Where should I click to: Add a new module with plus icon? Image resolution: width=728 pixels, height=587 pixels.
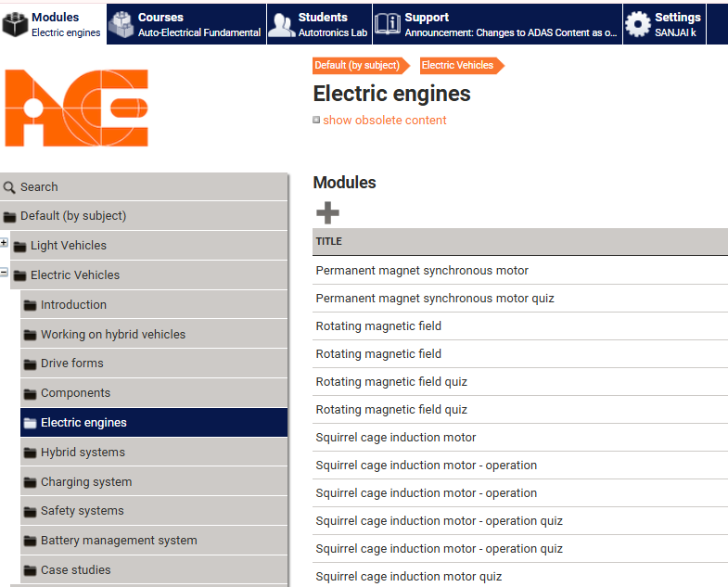(x=327, y=212)
